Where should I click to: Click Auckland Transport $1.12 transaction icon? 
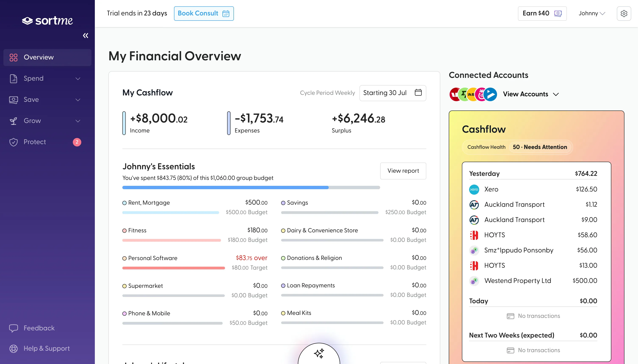click(474, 204)
